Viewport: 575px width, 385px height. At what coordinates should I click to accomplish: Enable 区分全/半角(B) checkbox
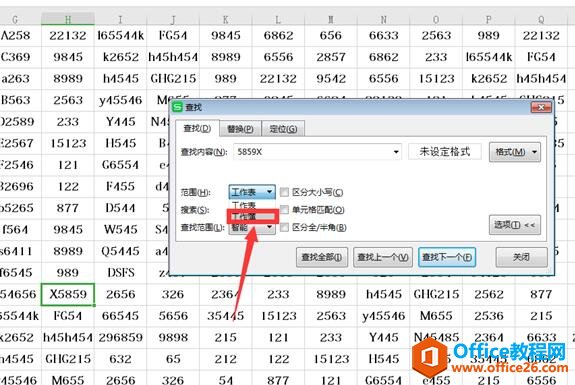click(284, 228)
